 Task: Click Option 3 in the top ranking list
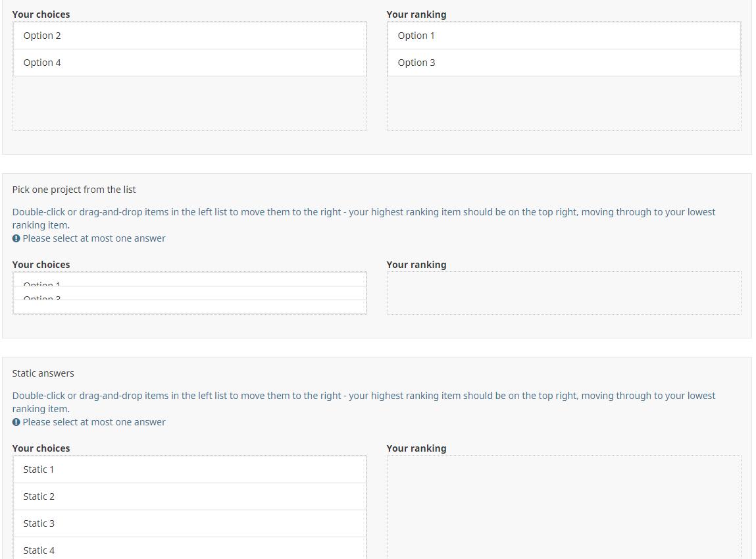point(563,63)
